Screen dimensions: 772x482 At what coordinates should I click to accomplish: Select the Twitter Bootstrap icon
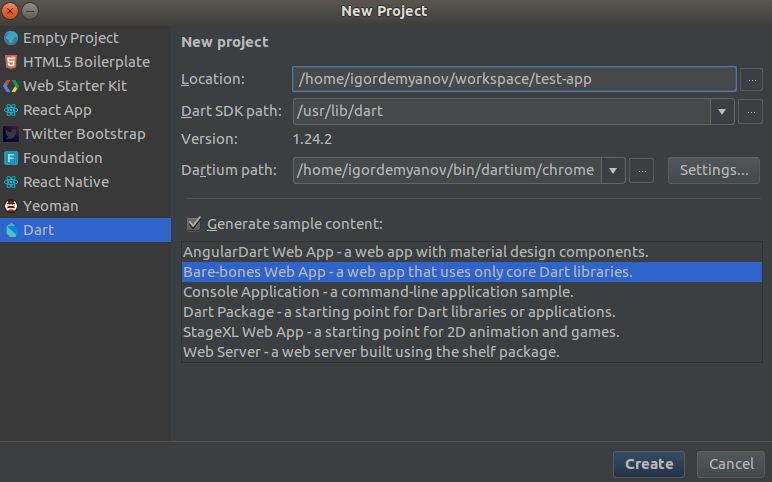tap(11, 134)
